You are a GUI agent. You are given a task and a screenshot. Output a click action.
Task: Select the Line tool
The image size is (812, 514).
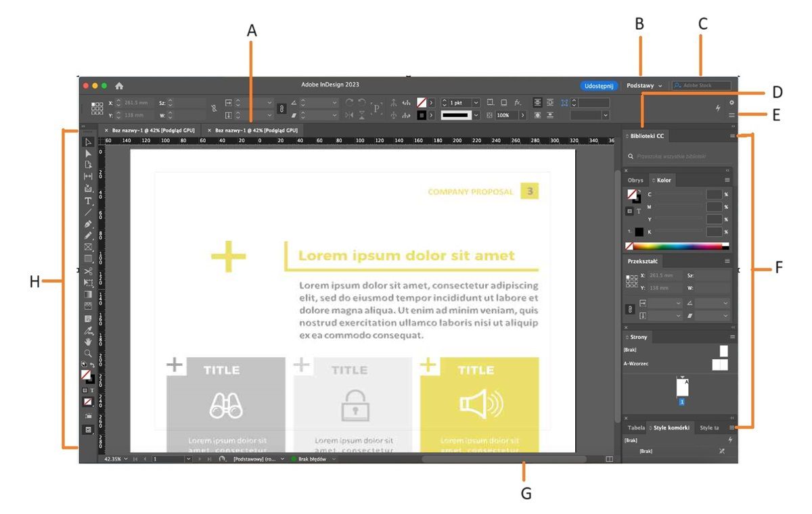(89, 213)
